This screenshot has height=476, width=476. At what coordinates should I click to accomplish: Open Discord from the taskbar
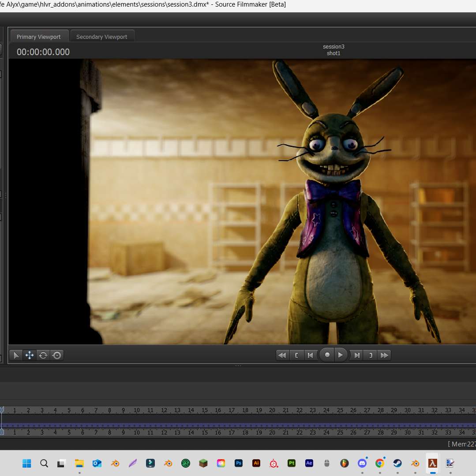pyautogui.click(x=362, y=463)
